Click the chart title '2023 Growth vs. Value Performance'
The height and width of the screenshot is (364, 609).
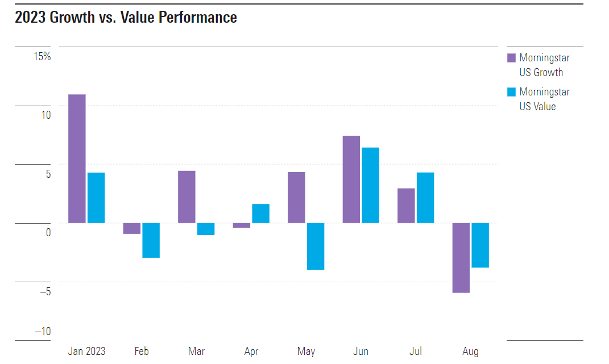coord(126,18)
